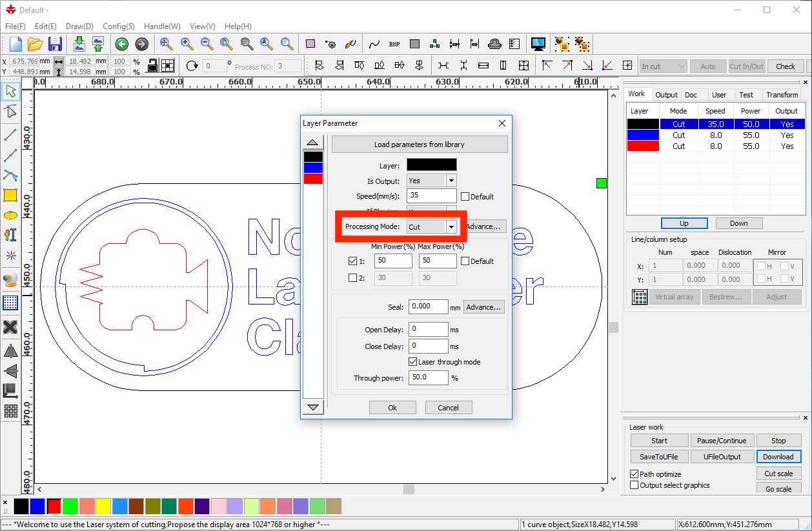Open the Config(S) menu
The height and width of the screenshot is (531, 812).
[x=118, y=26]
